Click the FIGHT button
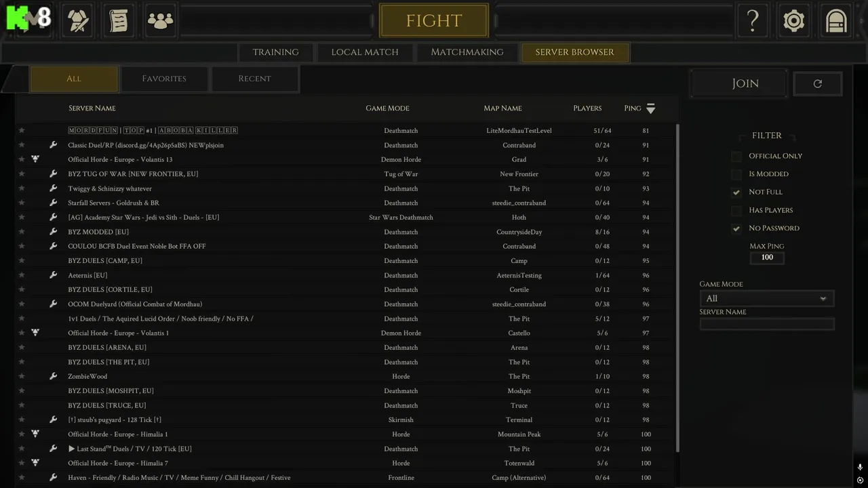The width and height of the screenshot is (868, 488). [x=434, y=20]
